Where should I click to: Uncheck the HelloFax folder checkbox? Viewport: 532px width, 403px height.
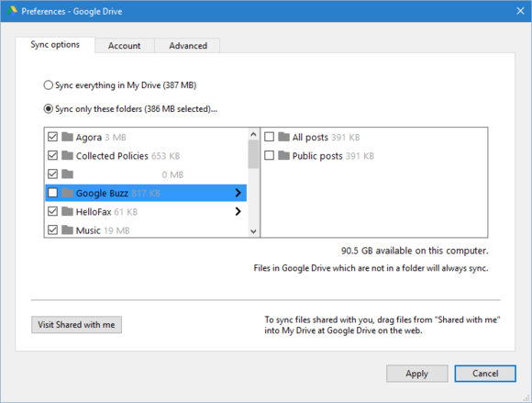click(52, 211)
